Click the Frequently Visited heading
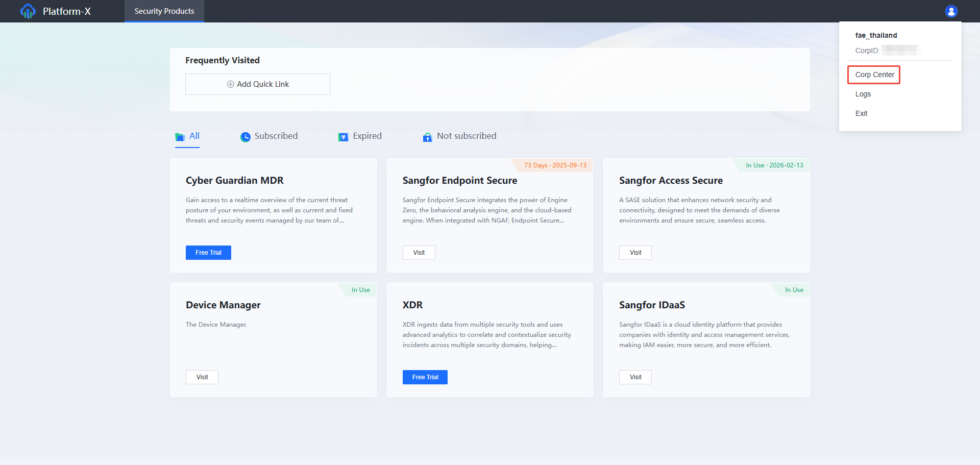Viewport: 980px width, 465px height. coord(223,60)
